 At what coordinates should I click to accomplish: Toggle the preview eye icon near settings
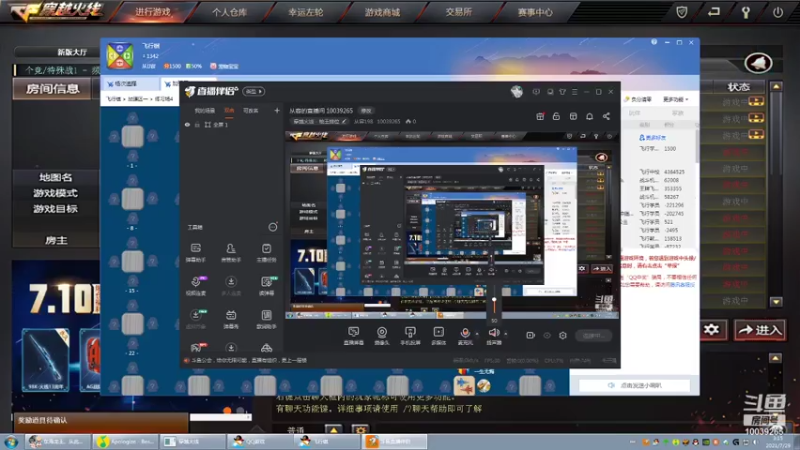click(x=547, y=335)
